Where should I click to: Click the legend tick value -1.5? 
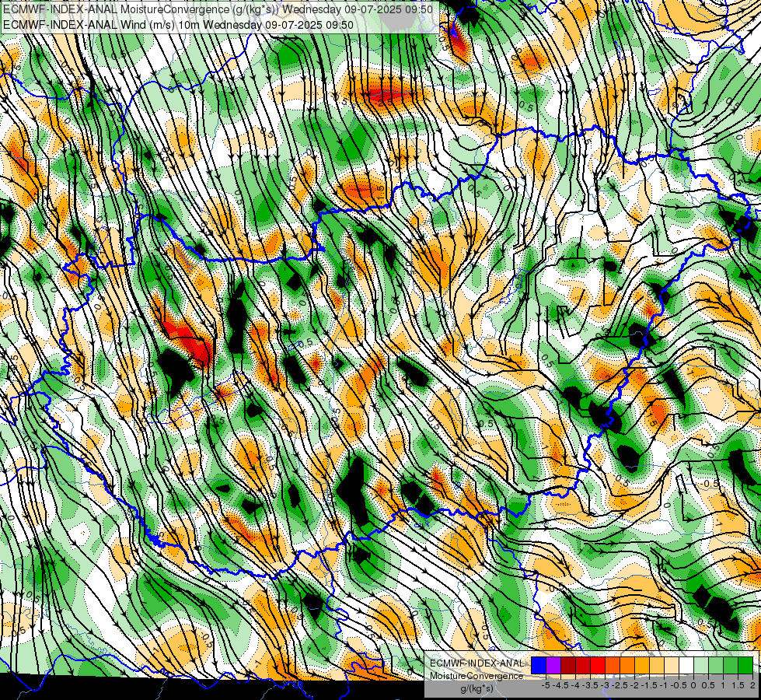649,685
